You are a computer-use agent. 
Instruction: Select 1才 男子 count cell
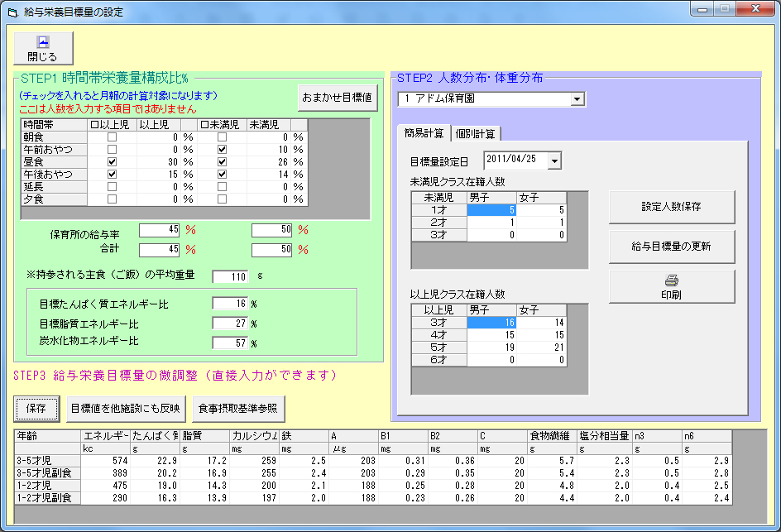click(x=491, y=210)
